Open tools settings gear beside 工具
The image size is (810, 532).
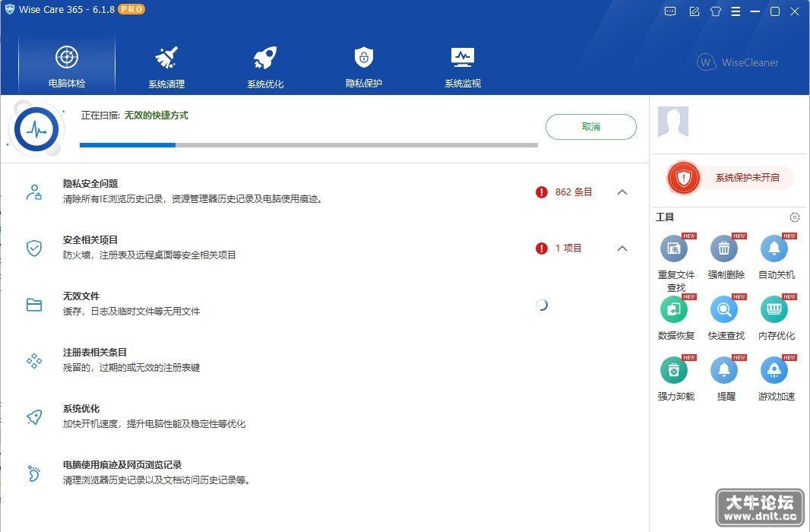click(795, 217)
